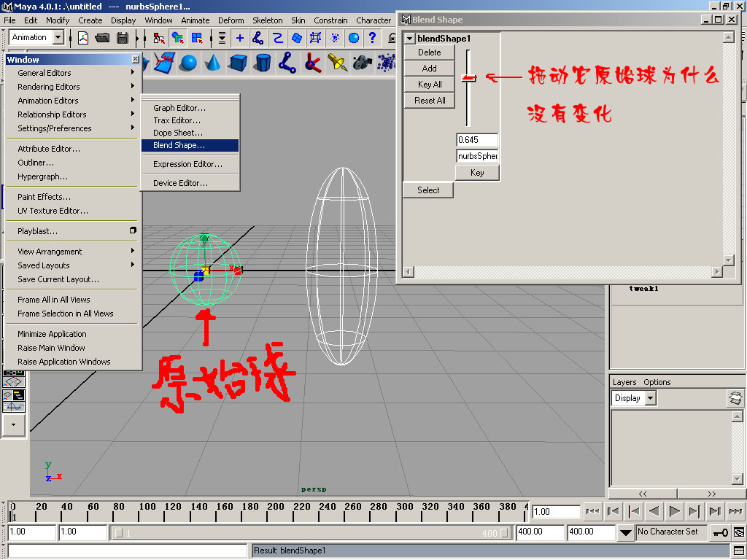Expand Settings/Preferences submenu arrow
Viewport: 747px width, 560px height.
tap(133, 128)
